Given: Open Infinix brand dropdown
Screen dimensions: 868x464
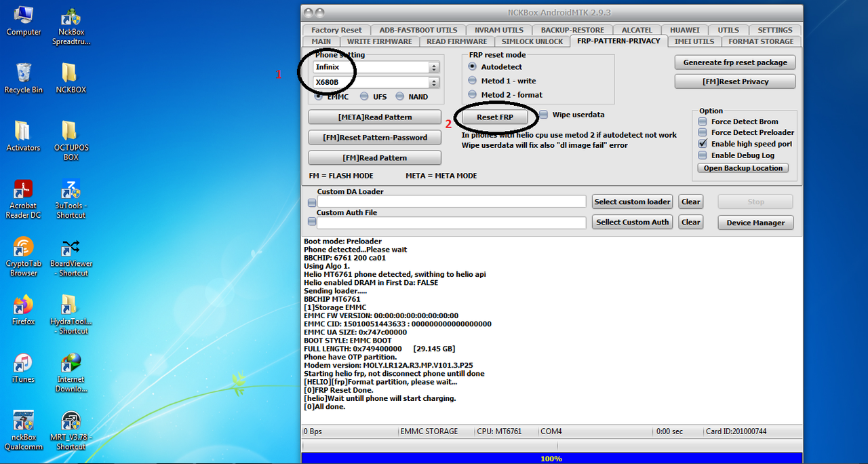Looking at the screenshot, I should (434, 67).
